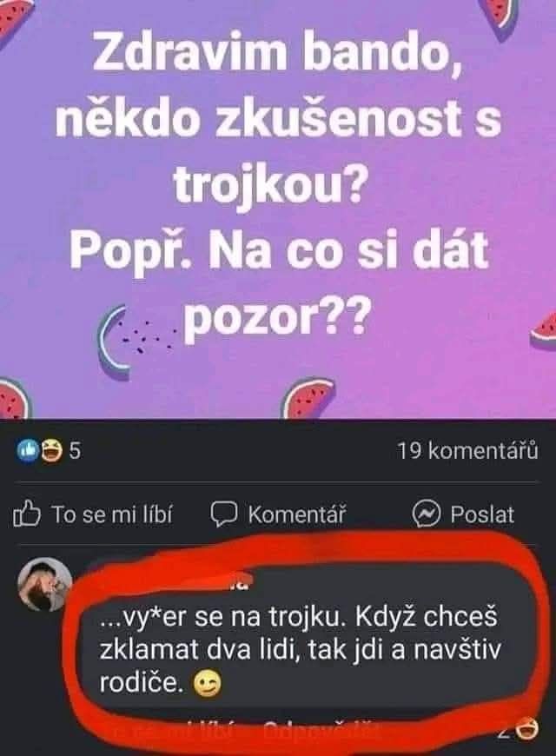The height and width of the screenshot is (756, 556).
Task: Click the speech bubble Komentář icon
Action: (x=224, y=514)
